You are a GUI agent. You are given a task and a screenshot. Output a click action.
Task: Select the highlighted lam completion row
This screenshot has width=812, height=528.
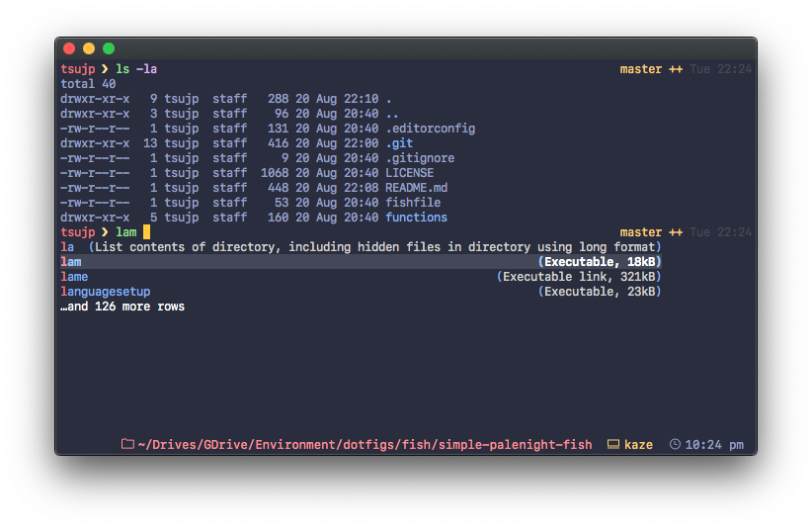(x=361, y=262)
